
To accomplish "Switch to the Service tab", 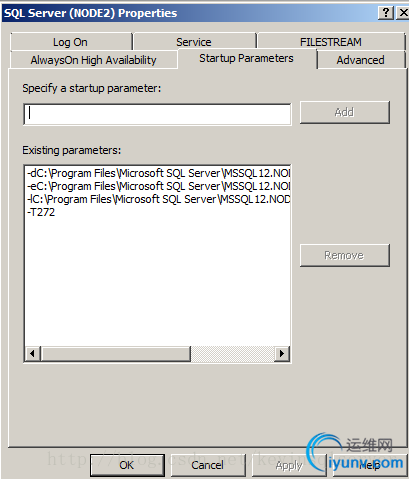I will coord(194,42).
